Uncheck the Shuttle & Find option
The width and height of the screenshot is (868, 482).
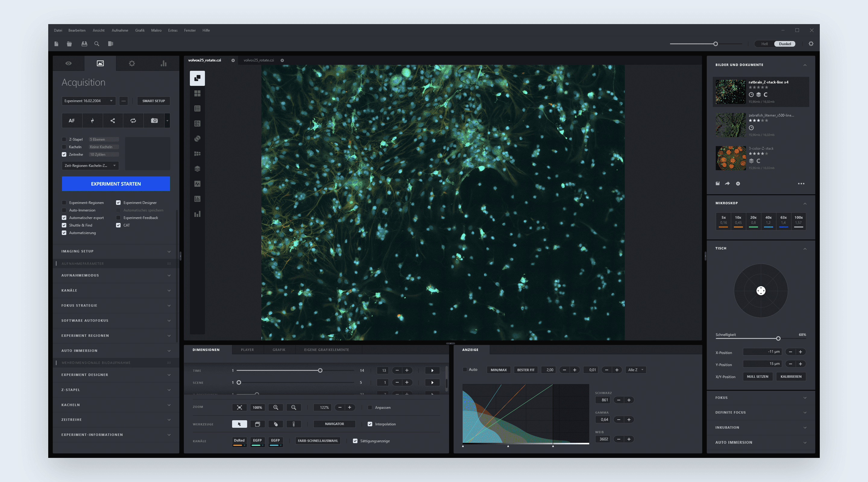click(x=64, y=225)
